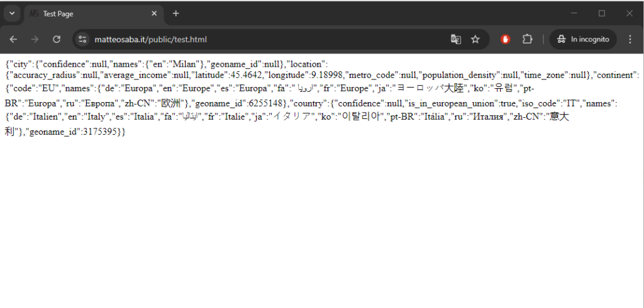Maximize the Chrome window

[x=602, y=13]
